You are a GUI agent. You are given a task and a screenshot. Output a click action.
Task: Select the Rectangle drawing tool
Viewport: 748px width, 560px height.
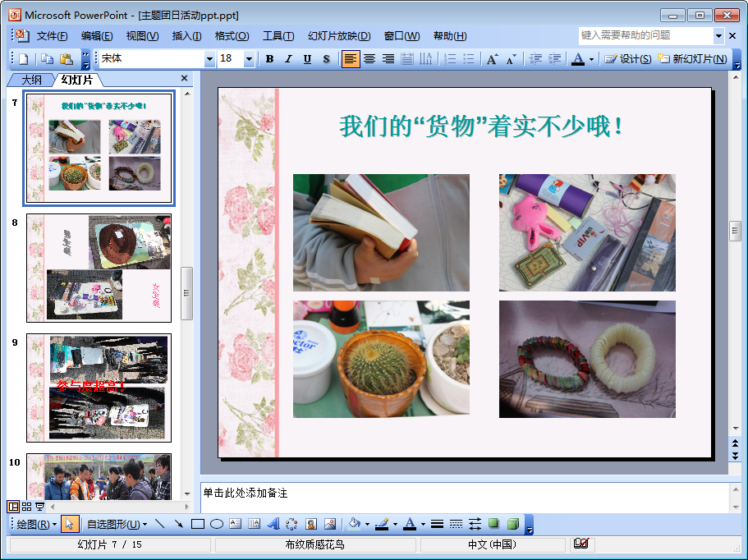[x=198, y=524]
